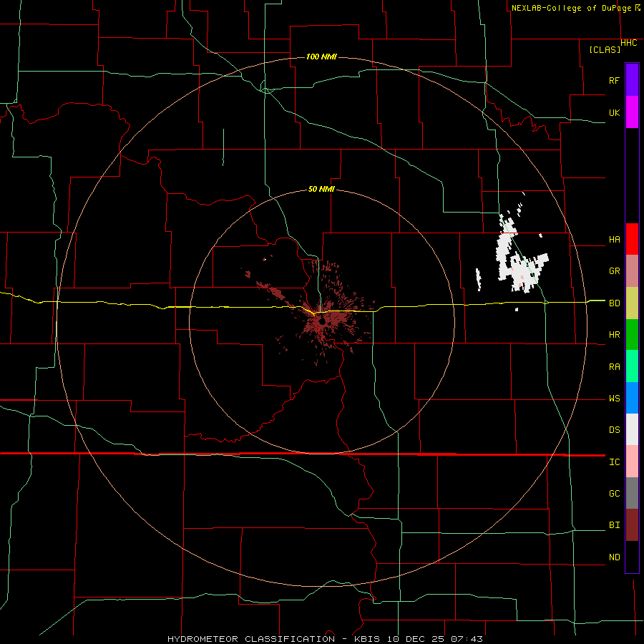The width and height of the screenshot is (644, 644).
Task: Click the 50 NMI range ring label
Action: tap(321, 189)
